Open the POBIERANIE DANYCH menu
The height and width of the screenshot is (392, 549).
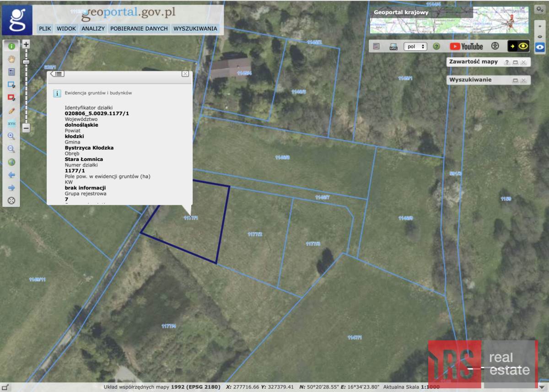[139, 28]
